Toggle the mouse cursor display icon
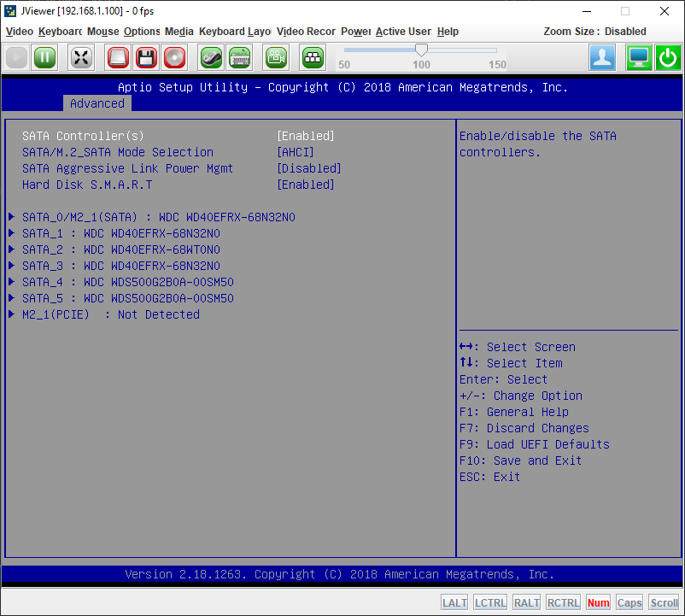685x616 pixels. (212, 57)
